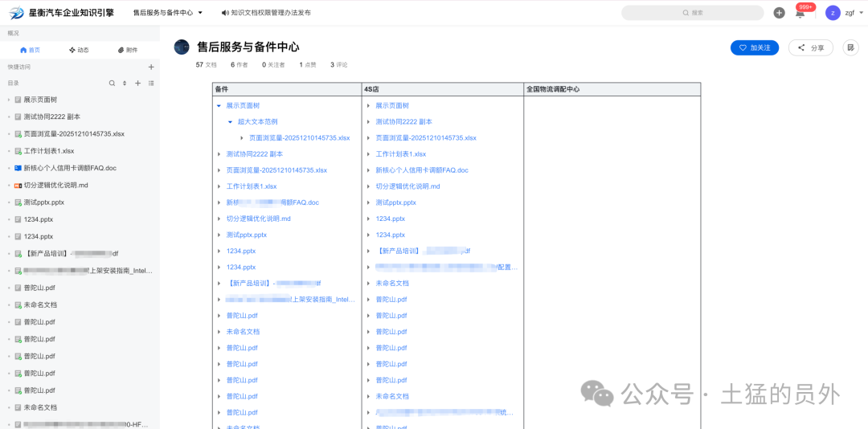Click the sidebar 未命名文档 icon below first 普陀山.pdf
Image resolution: width=868 pixels, height=429 pixels.
point(18,305)
